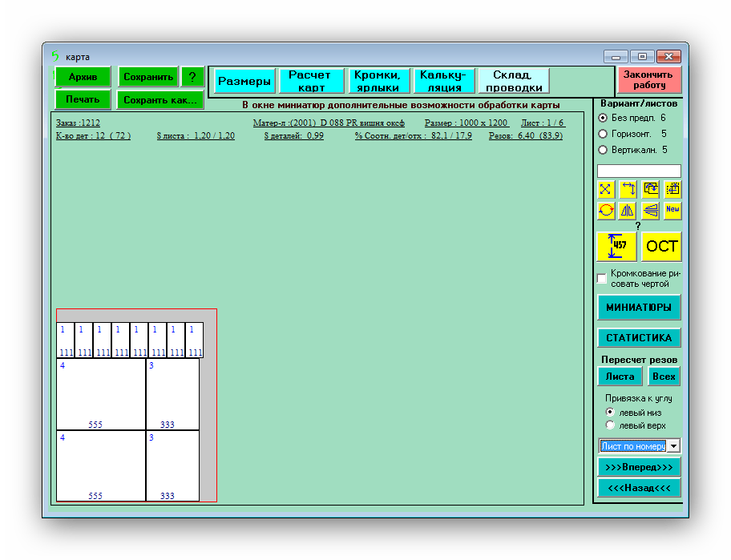Choose the левый верх corner radio

point(610,425)
